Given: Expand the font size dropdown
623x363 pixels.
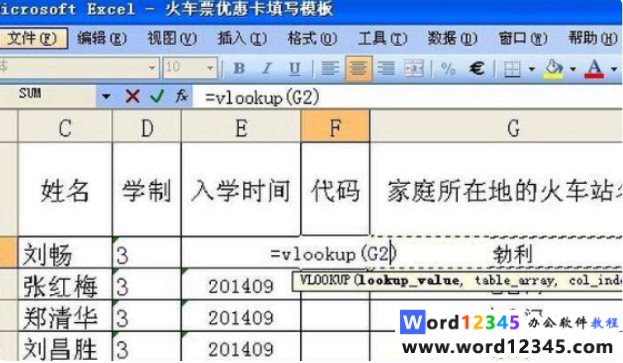Looking at the screenshot, I should coord(210,68).
